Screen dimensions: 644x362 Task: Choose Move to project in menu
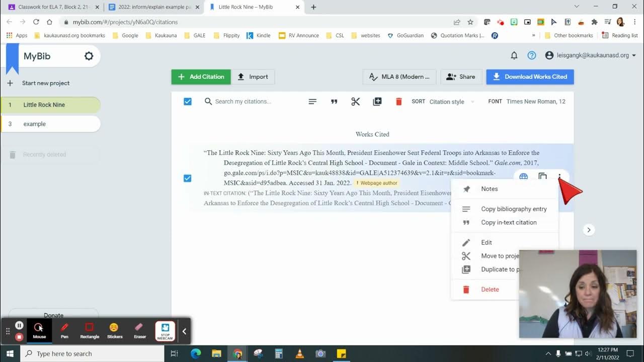coord(486,256)
